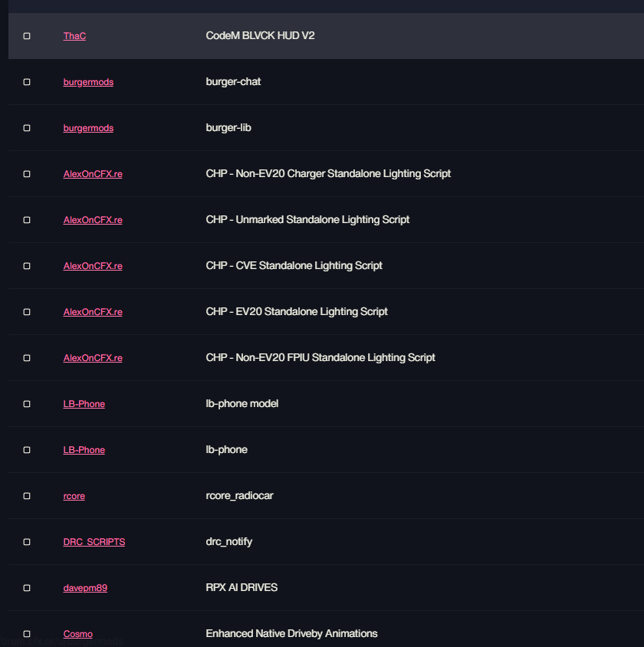This screenshot has height=647, width=644.
Task: Tick the RPX AI DRIVES checkbox
Action: [x=27, y=588]
